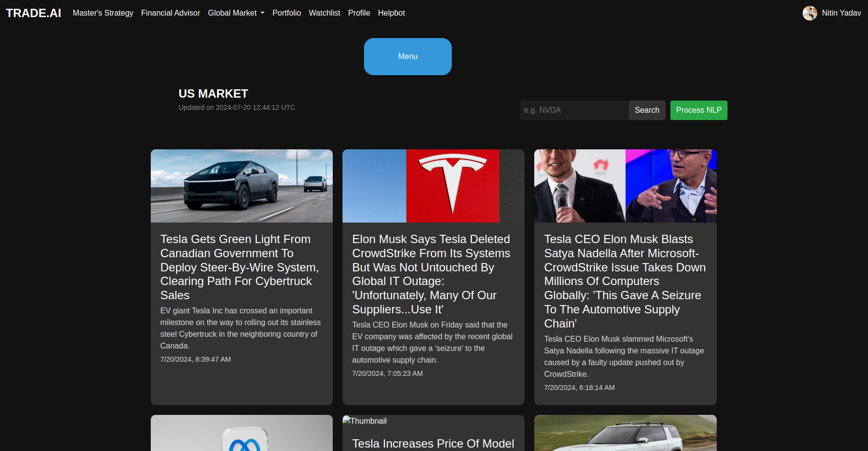
Task: Expand the Global Market dropdown
Action: pos(236,13)
